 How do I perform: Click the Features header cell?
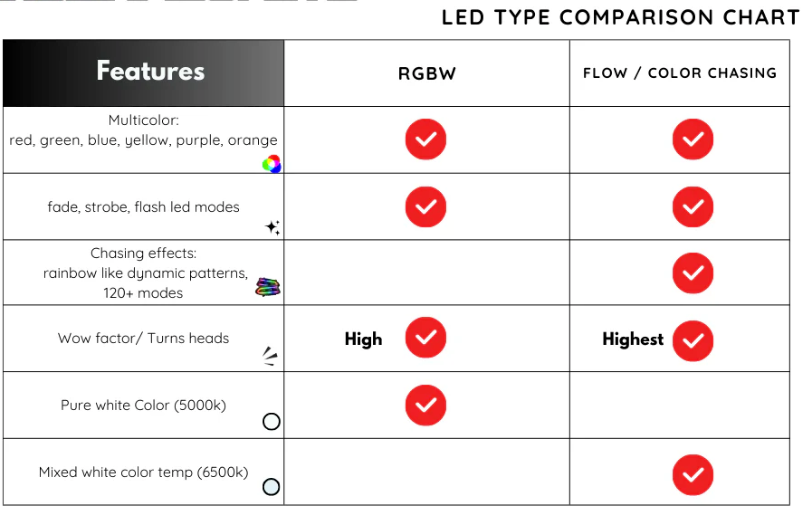coord(144,73)
